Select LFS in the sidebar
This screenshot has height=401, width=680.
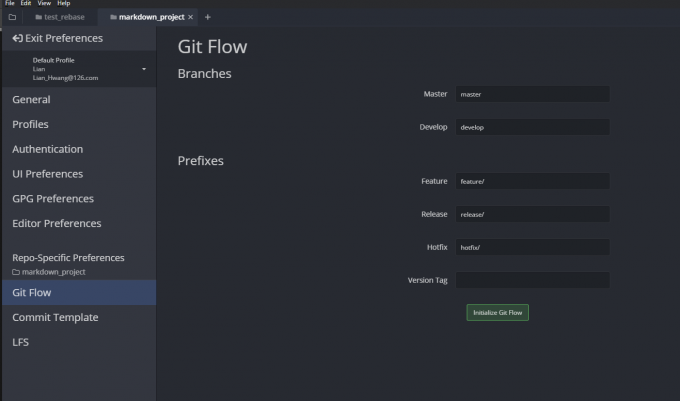21,342
